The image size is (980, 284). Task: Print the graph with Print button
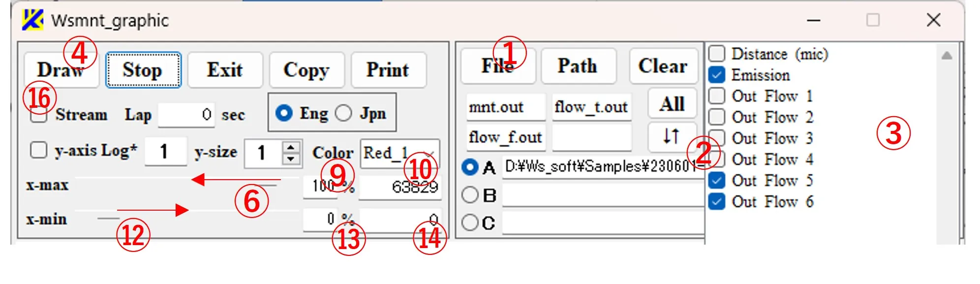coord(388,70)
